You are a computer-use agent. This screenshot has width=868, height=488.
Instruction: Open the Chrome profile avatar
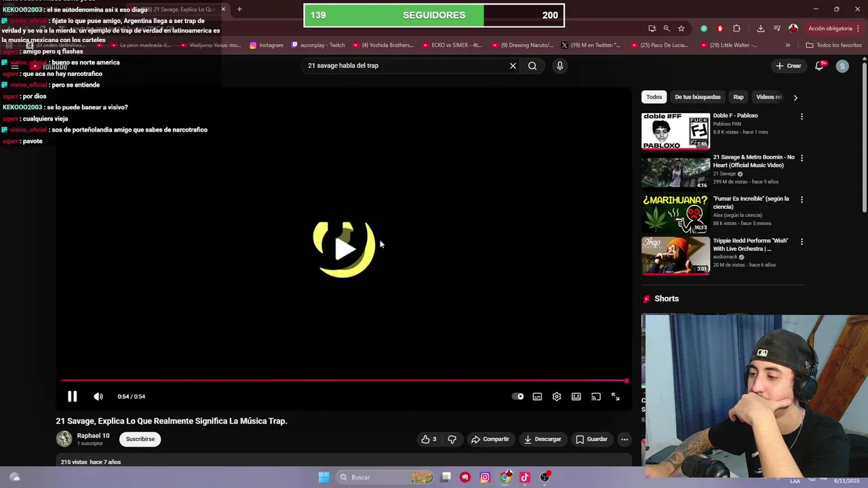point(793,28)
